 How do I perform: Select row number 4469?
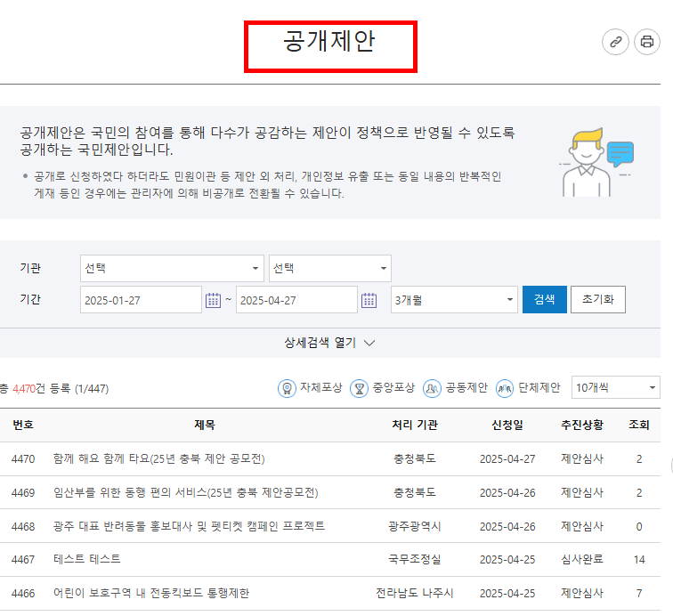coord(23,492)
